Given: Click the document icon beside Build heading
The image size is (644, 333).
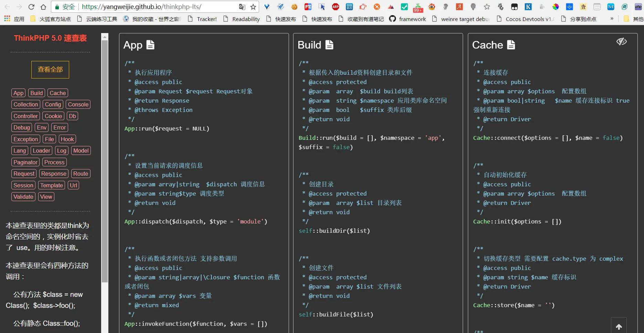Looking at the screenshot, I should click(329, 45).
